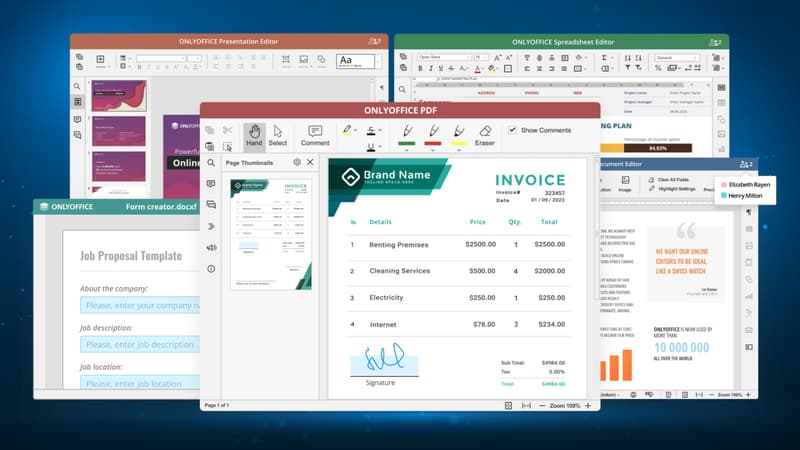This screenshot has width=800, height=450.
Task: Select invoice page thumbnail in PDF panel
Action: coord(271,234)
